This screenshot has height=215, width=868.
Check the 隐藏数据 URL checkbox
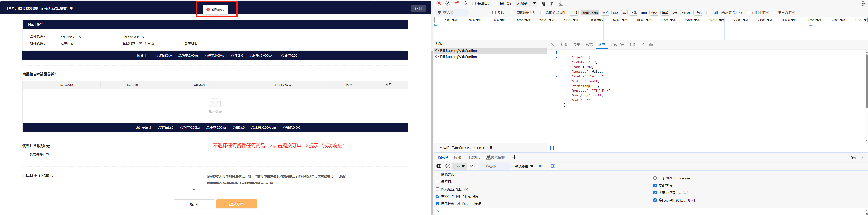[x=512, y=12]
